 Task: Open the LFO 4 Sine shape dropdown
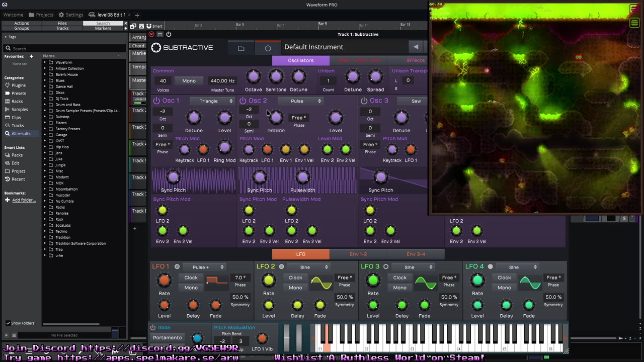point(517,267)
